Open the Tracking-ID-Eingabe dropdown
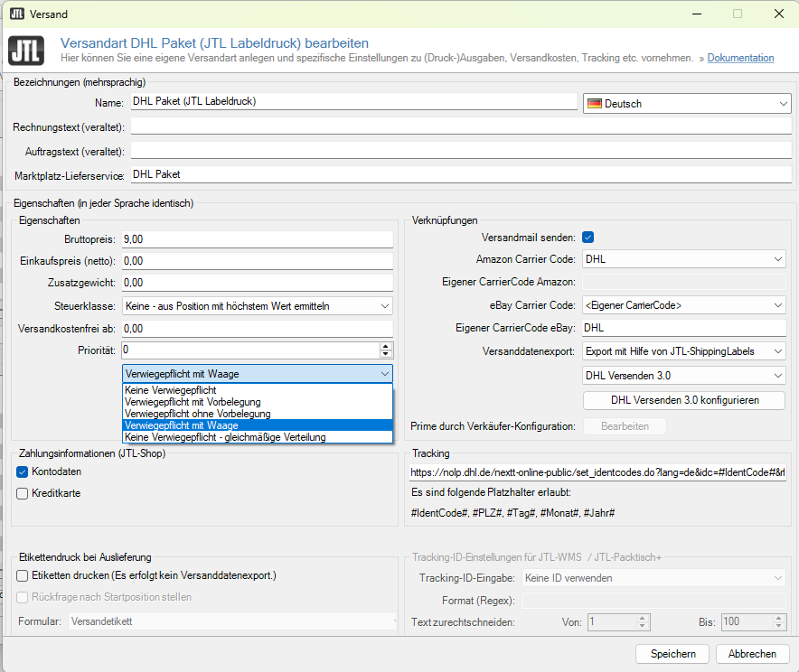The image size is (799, 672). [x=653, y=578]
